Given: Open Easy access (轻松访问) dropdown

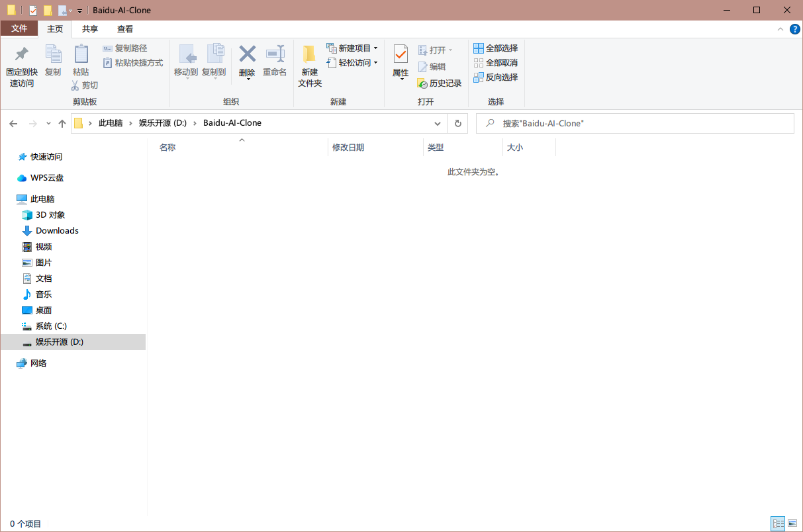Looking at the screenshot, I should click(352, 63).
